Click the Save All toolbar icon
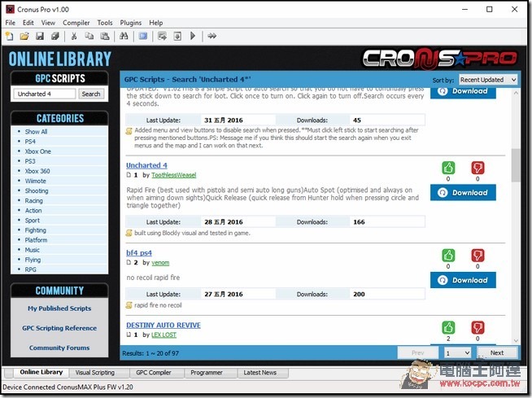 (x=55, y=36)
